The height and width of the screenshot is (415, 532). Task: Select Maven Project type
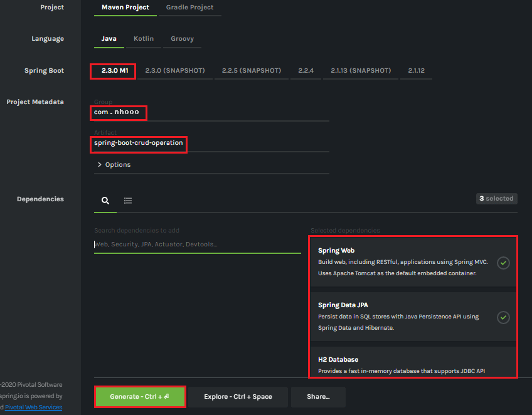pos(125,8)
